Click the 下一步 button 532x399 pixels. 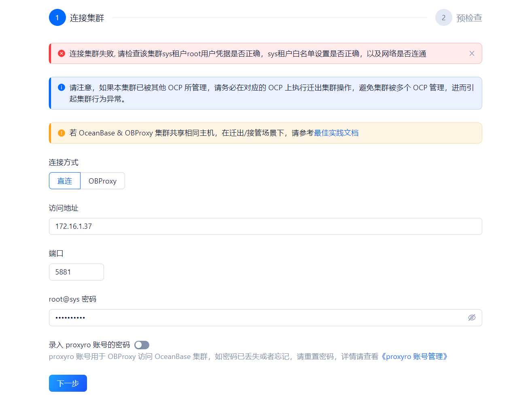(x=68, y=383)
